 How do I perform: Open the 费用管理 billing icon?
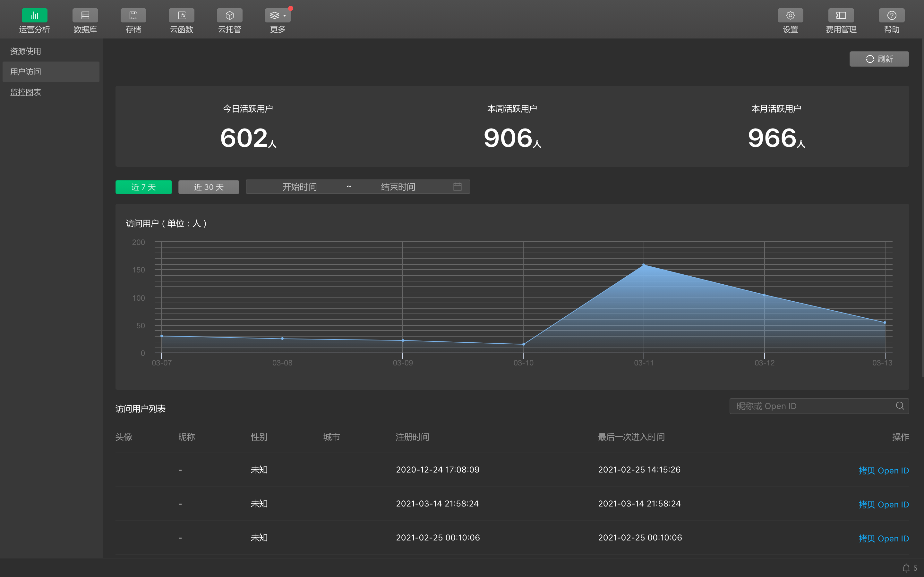coord(841,16)
